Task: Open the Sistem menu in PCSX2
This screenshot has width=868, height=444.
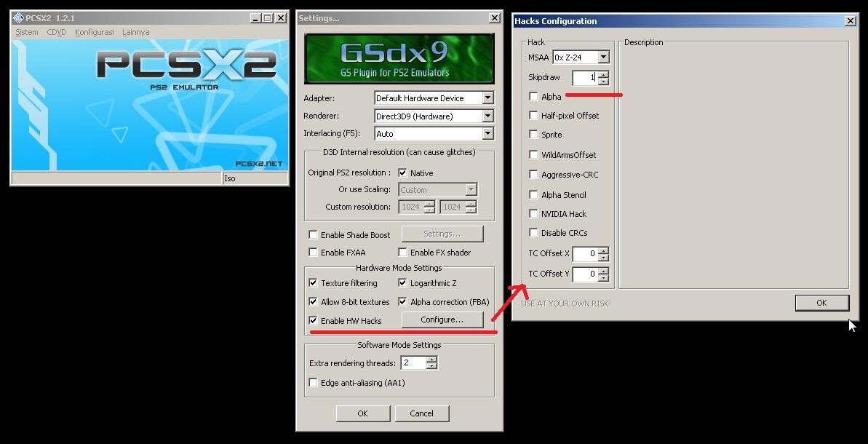Action: click(27, 32)
